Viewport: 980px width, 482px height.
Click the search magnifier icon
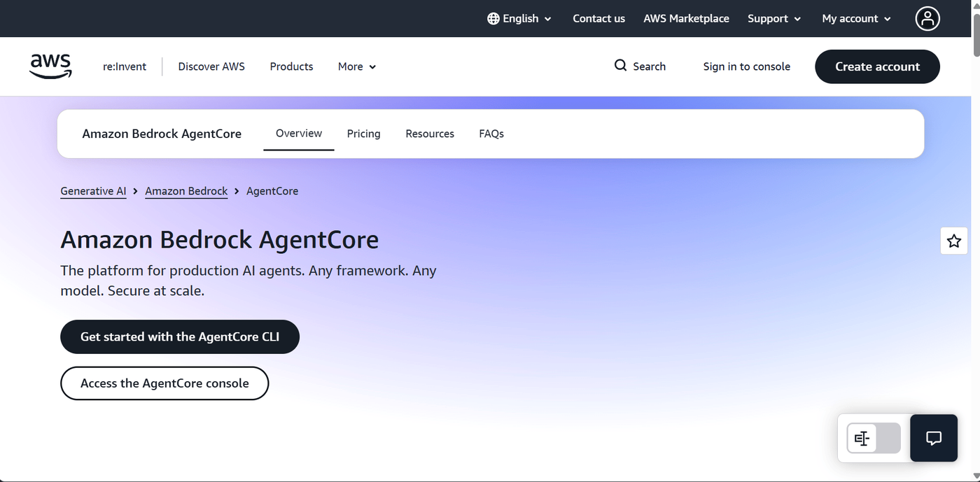click(620, 66)
